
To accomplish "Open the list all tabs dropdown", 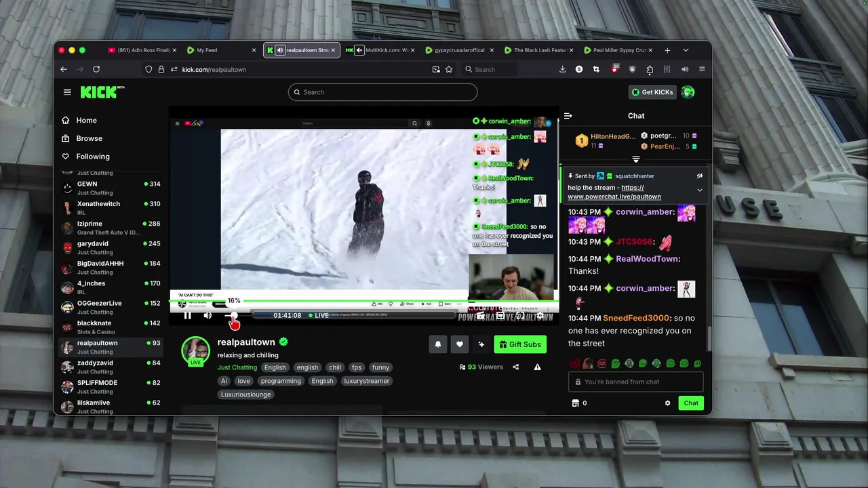I will tap(686, 50).
